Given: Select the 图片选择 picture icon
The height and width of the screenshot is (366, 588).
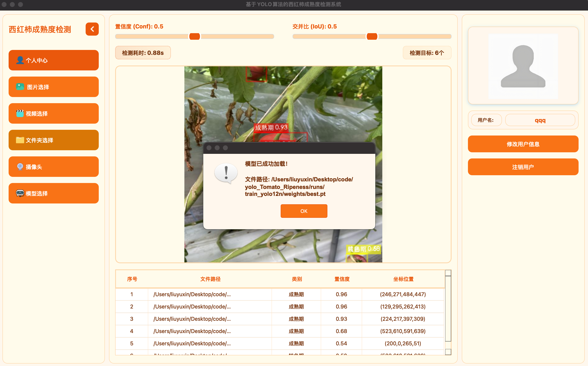Looking at the screenshot, I should coord(20,87).
